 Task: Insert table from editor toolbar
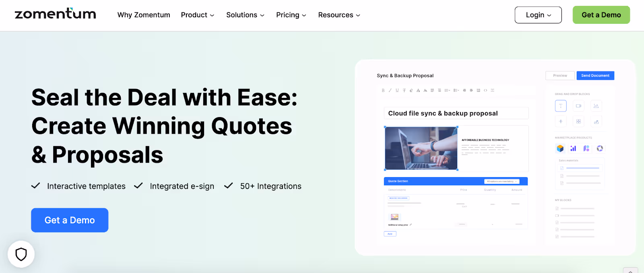pos(478,90)
